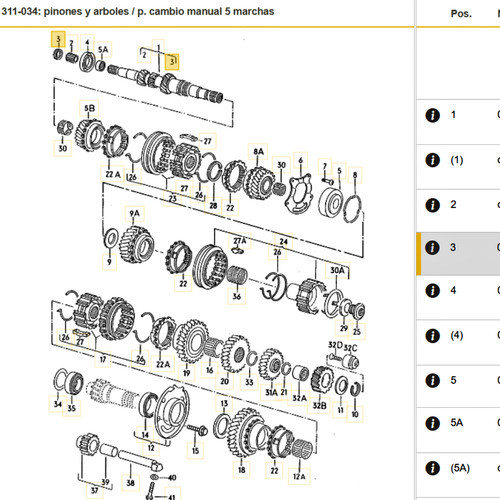Select part label 27A in the diagram
The image size is (500, 500).
pos(240,241)
